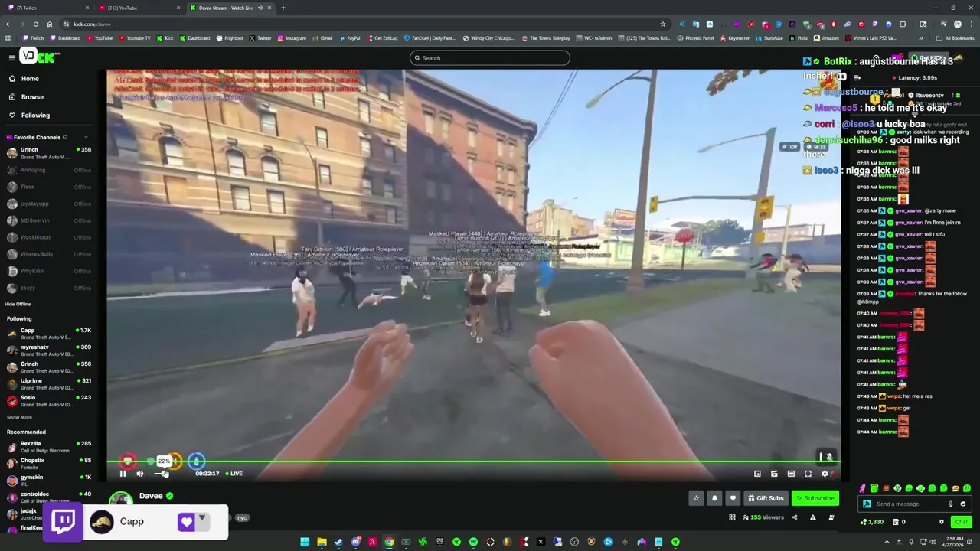Click the nyc stream tag
Screen dimensions: 980x551
242,518
